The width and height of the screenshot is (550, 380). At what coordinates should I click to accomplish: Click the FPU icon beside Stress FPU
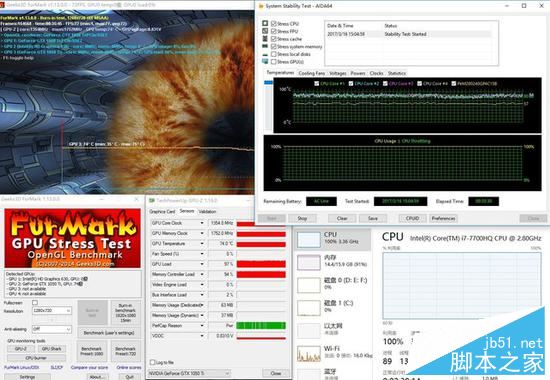pyautogui.click(x=265, y=31)
